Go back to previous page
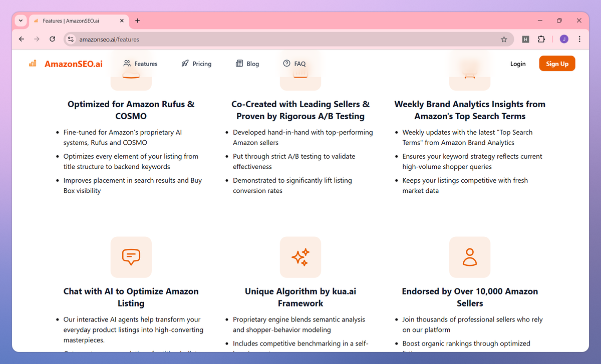Image resolution: width=601 pixels, height=364 pixels. pos(21,39)
